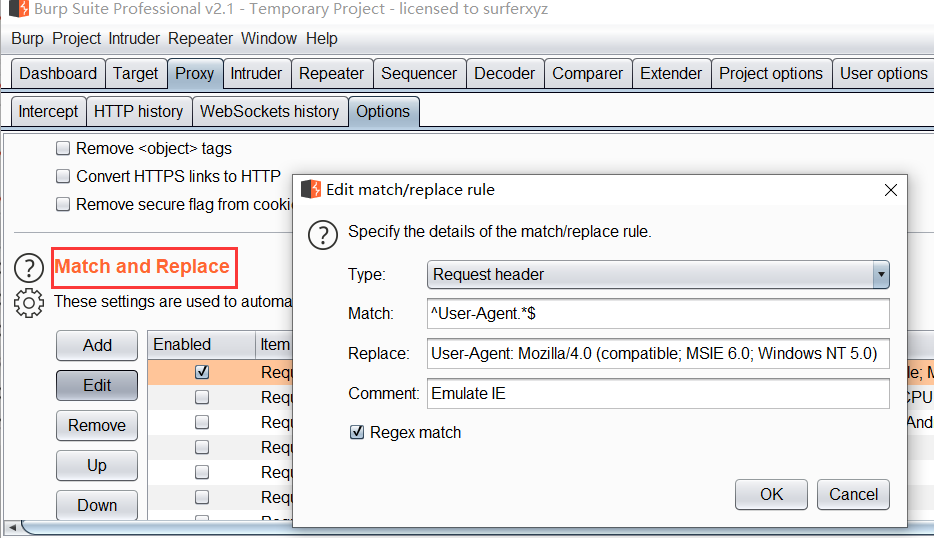Open the Burp menu
934x538 pixels.
click(x=27, y=39)
